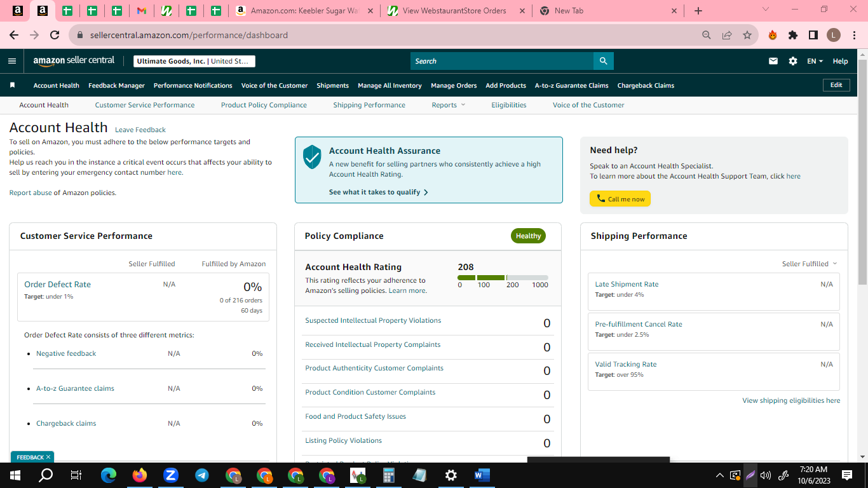Viewport: 868px width, 488px height.
Task: Open Manage Orders
Action: pos(454,85)
